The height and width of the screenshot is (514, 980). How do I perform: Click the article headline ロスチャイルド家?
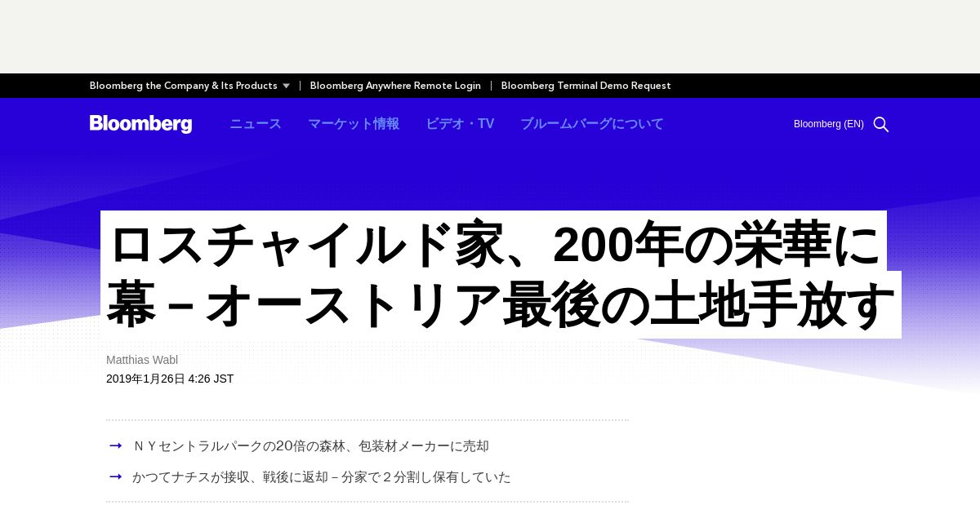(x=501, y=274)
